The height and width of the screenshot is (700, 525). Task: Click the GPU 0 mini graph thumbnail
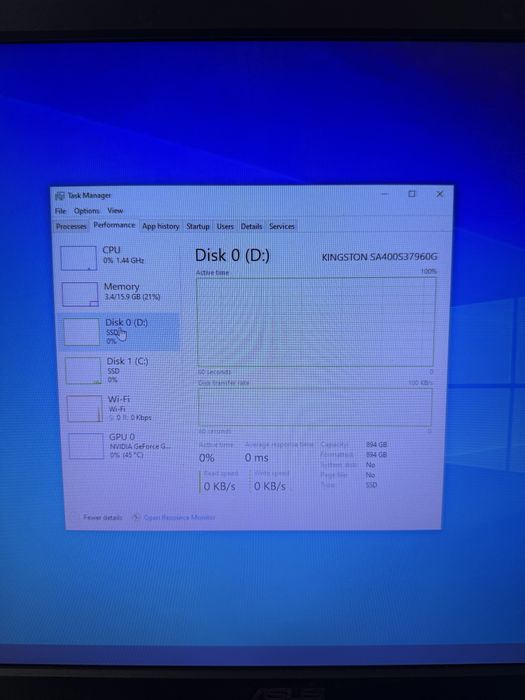point(86,446)
